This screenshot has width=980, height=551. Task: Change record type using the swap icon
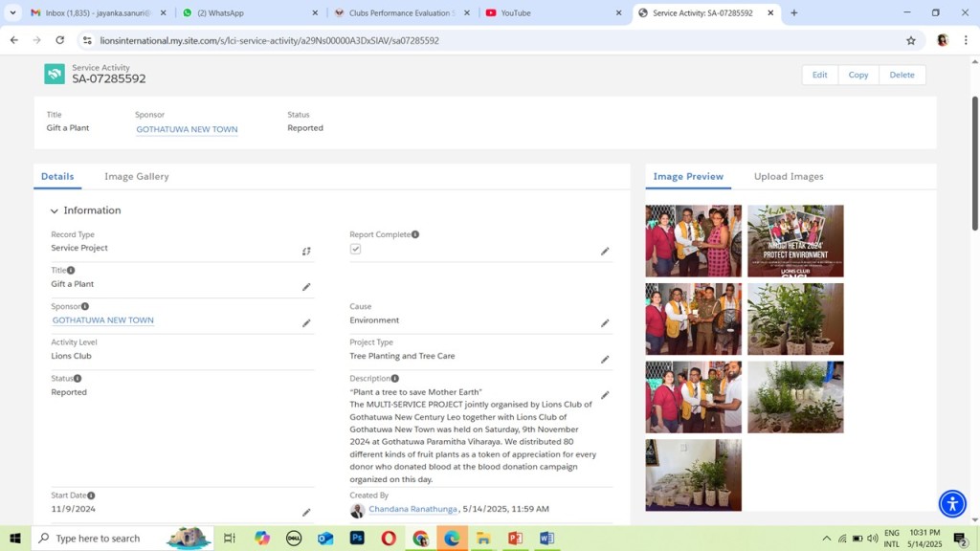306,252
